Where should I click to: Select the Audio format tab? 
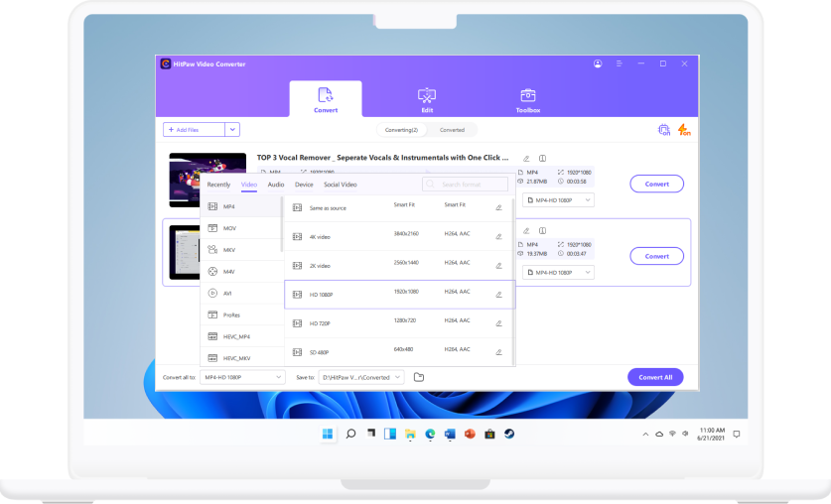276,185
